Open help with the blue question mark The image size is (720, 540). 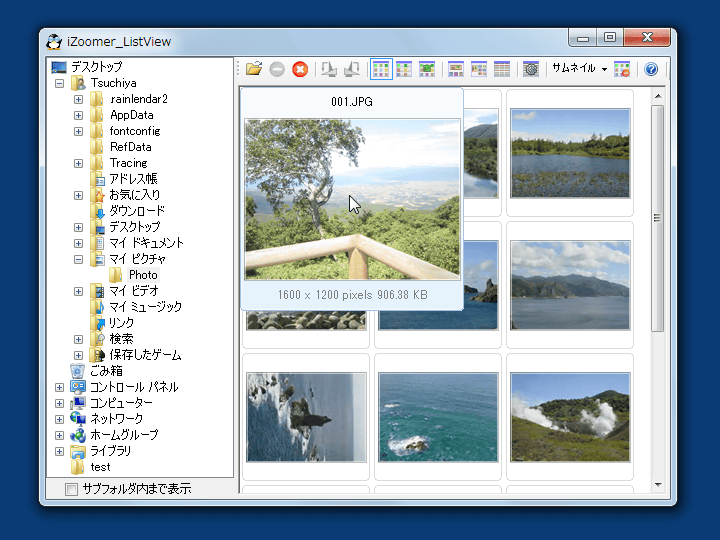coord(651,69)
